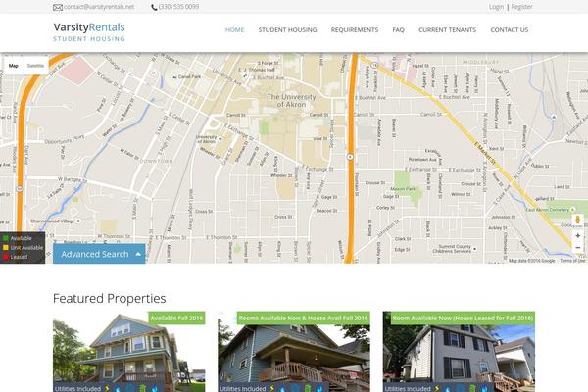Viewport: 588px width, 392px height.
Task: Zoom out the map with minus
Action: (578, 248)
